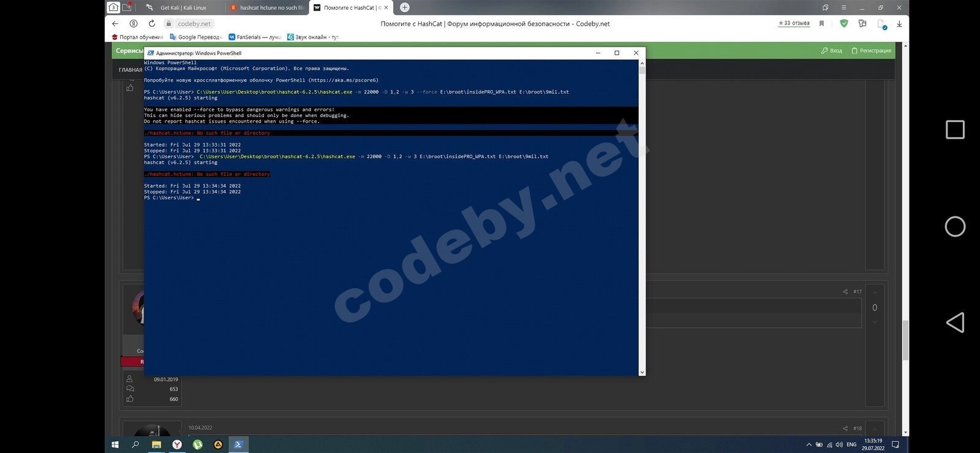Click the share icon on post #17
This screenshot has width=980, height=453.
coord(845,292)
